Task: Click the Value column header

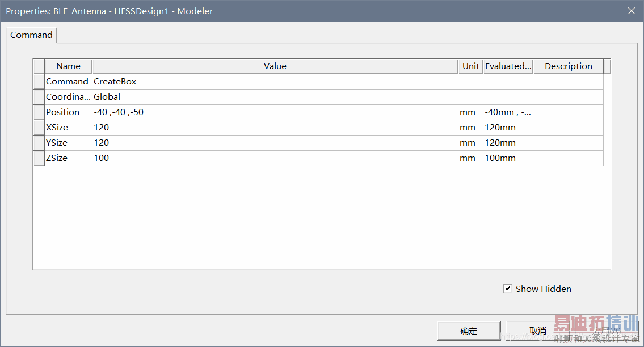Action: tap(275, 66)
